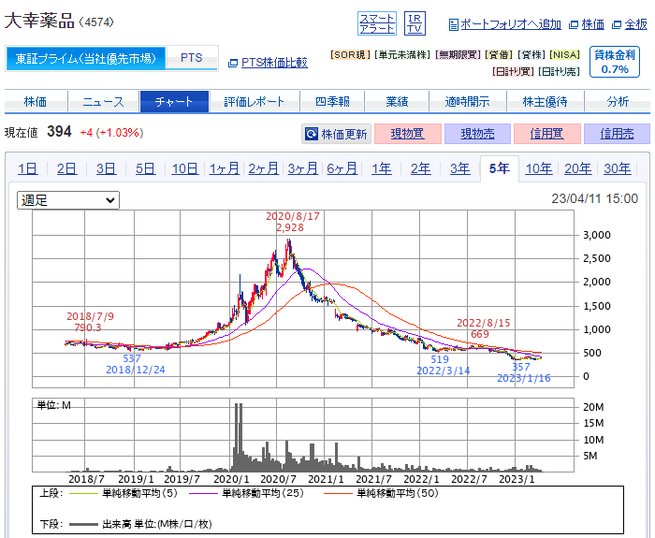655x538 pixels.
Task: Click the 単純移動平均(50) legend entry
Action: click(381, 493)
